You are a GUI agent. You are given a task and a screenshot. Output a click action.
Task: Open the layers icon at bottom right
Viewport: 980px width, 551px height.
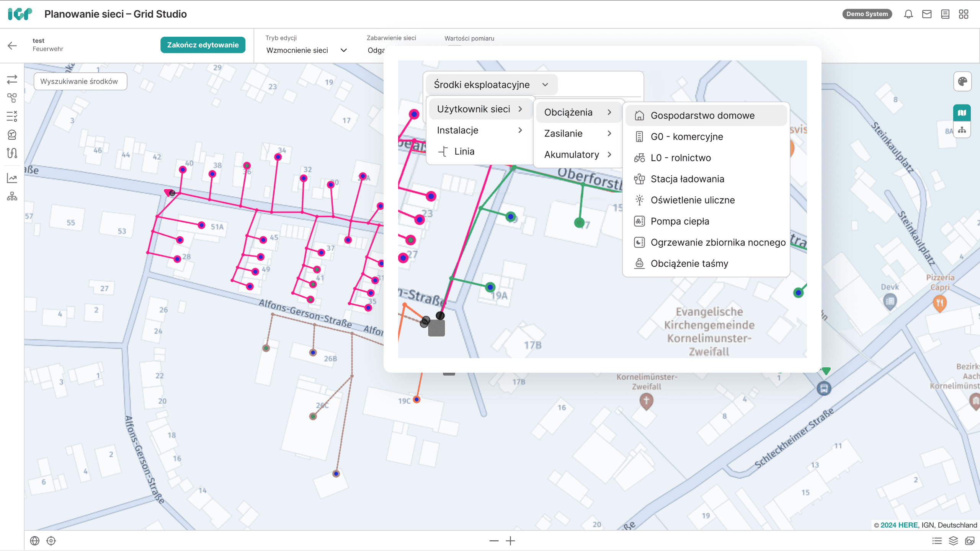click(953, 541)
